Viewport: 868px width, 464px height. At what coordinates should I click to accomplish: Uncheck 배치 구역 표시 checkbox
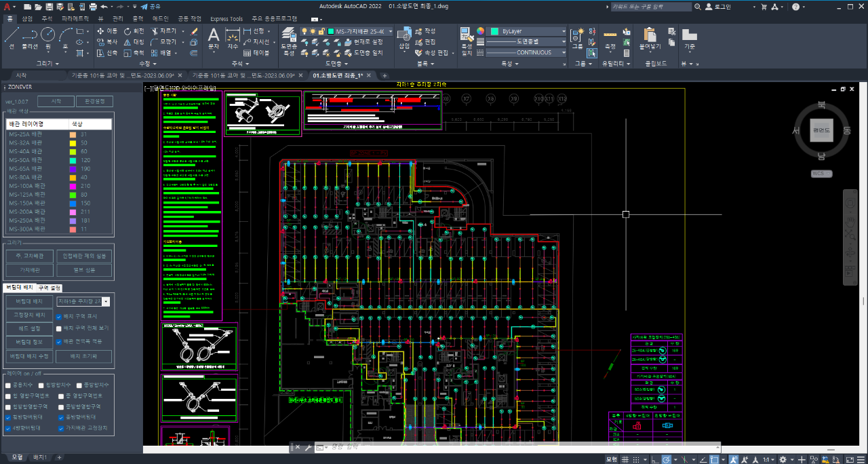pos(59,316)
